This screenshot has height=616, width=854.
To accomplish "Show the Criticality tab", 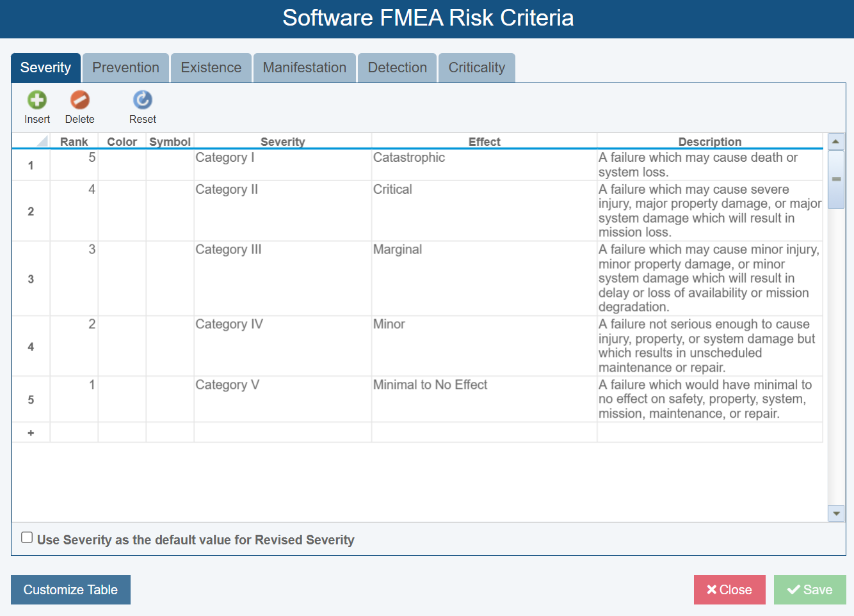I will point(477,68).
